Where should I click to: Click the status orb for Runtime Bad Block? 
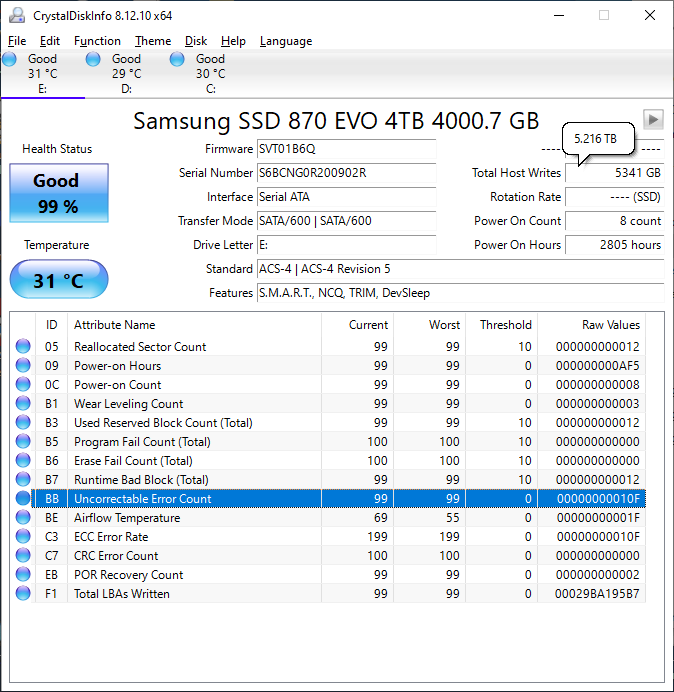(23, 479)
